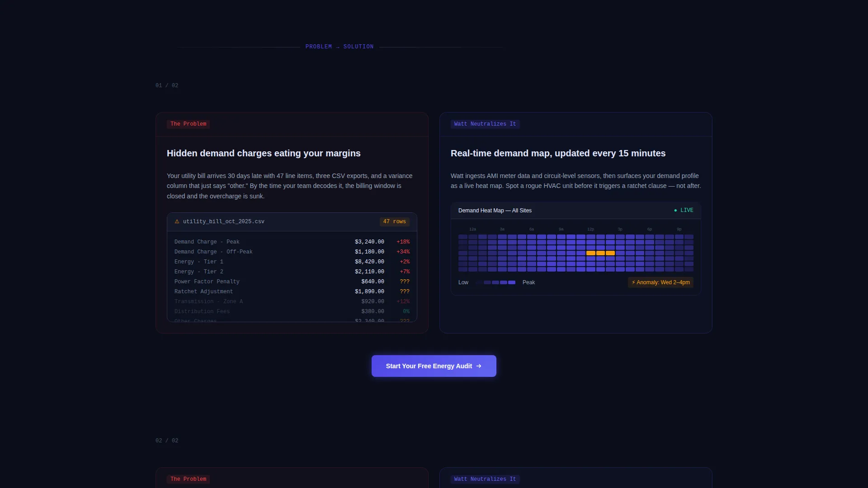
Task: Click the Low legend label
Action: click(x=463, y=282)
